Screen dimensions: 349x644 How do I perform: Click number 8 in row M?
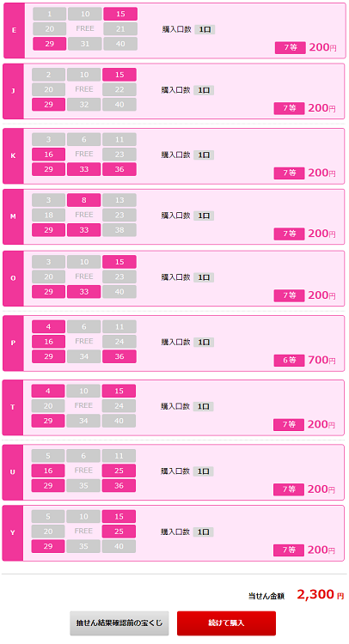tap(84, 200)
